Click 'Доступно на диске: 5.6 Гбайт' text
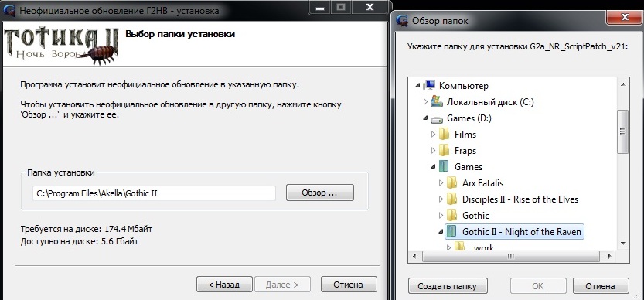 point(80,241)
